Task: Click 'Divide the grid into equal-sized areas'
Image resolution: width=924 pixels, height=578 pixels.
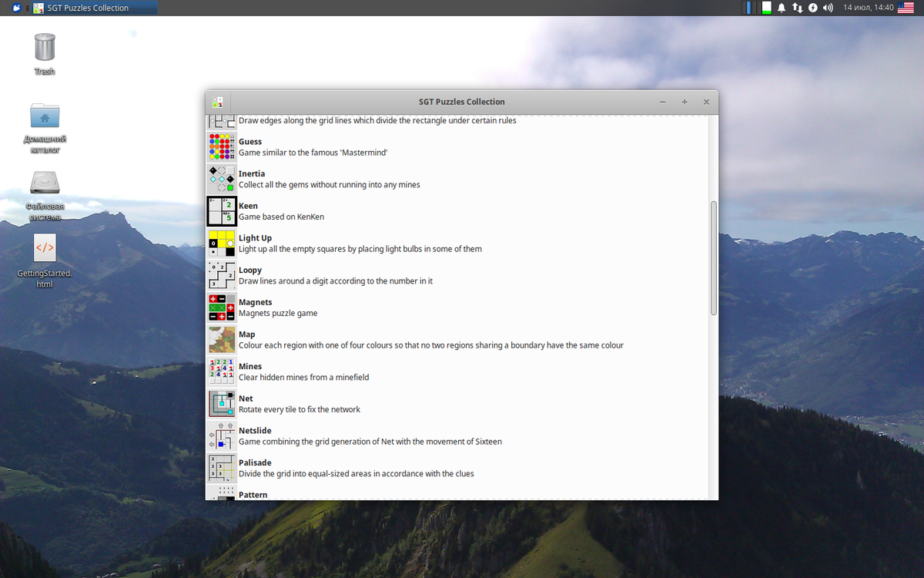Action: click(x=357, y=474)
